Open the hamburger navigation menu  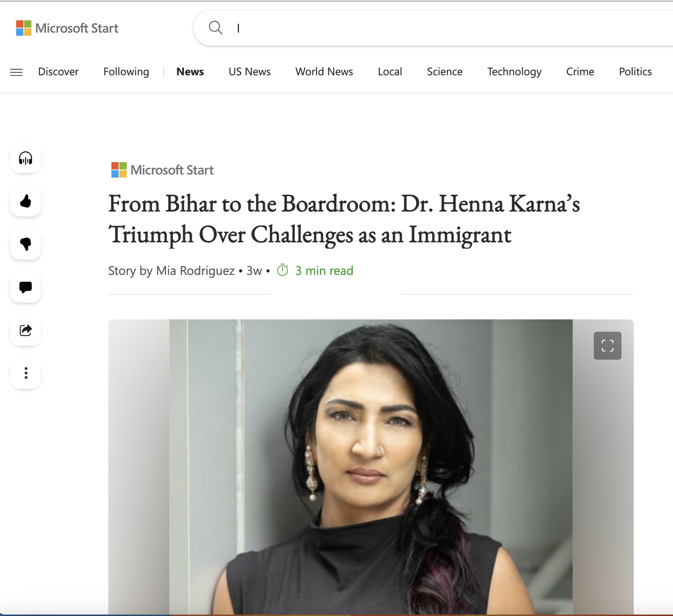16,72
